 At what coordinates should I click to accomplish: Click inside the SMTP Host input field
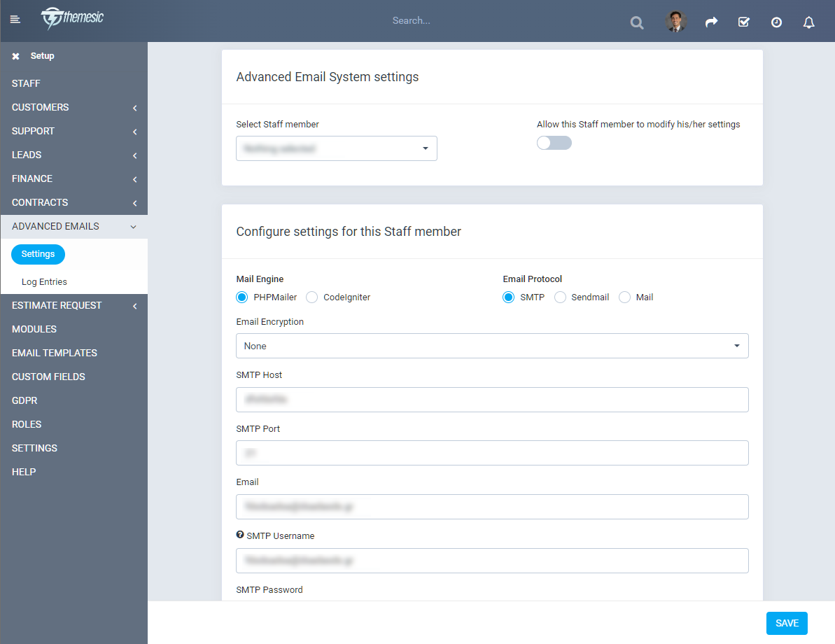tap(492, 399)
